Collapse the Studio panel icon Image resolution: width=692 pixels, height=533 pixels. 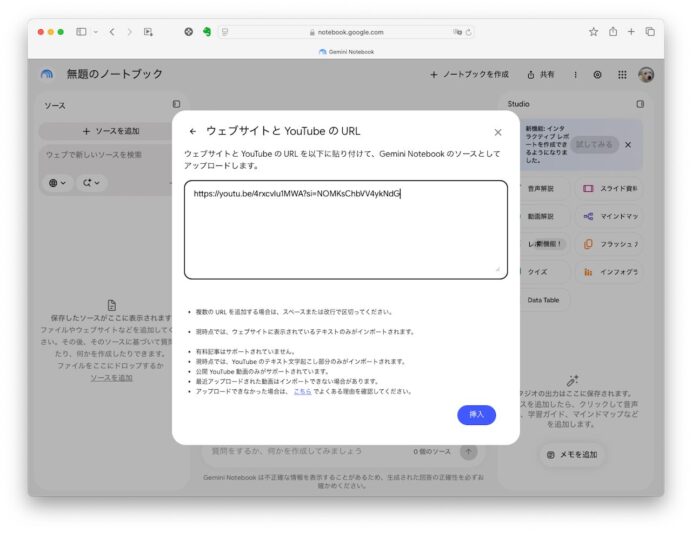[640, 104]
